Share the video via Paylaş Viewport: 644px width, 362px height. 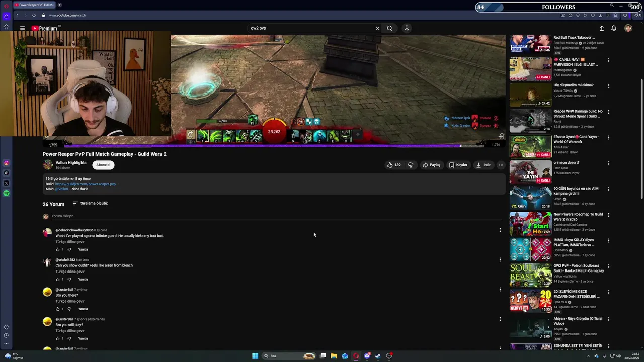[x=431, y=165]
